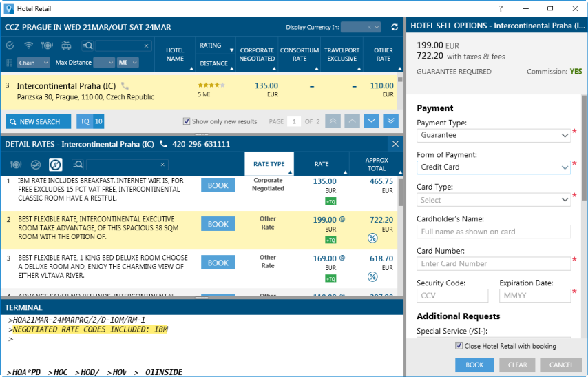
Task: Toggle the selected dollar-filter icon in Detail Rates
Action: pos(56,165)
